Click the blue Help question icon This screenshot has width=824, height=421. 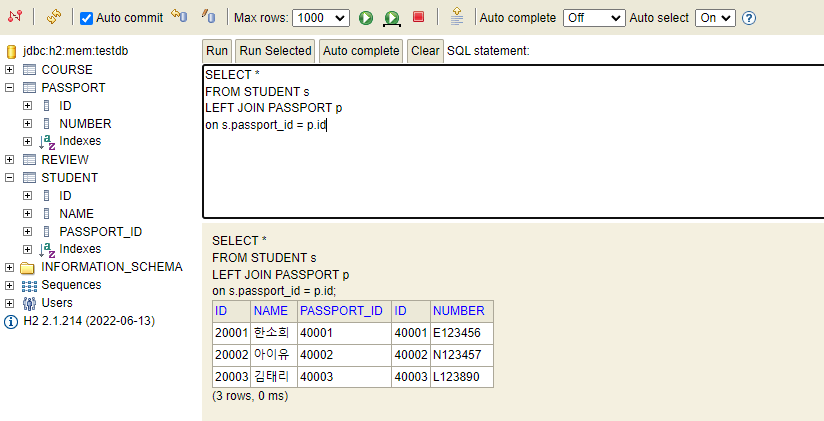pos(749,18)
